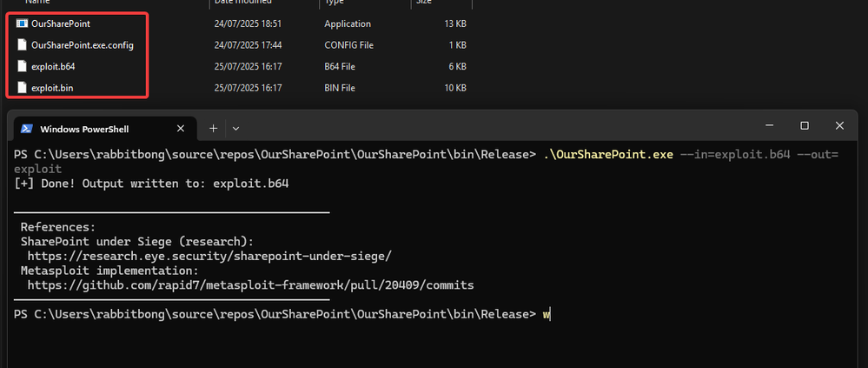Screen dimensions: 868x368
Task: Maximize the Windows Terminal window
Action: pyautogui.click(x=805, y=126)
